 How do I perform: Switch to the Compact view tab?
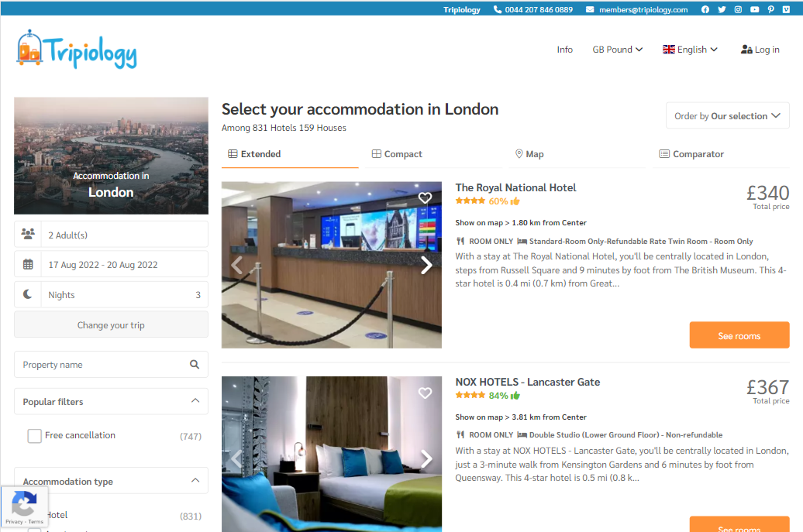(x=397, y=154)
